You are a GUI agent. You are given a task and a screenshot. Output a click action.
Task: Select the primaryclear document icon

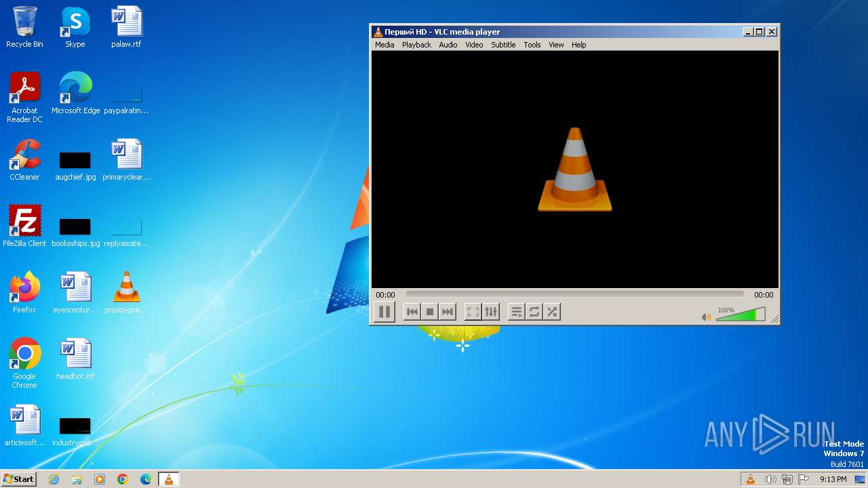pos(126,160)
